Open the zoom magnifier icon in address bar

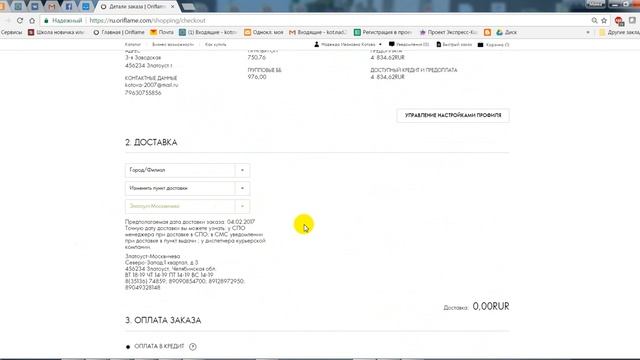(594, 20)
